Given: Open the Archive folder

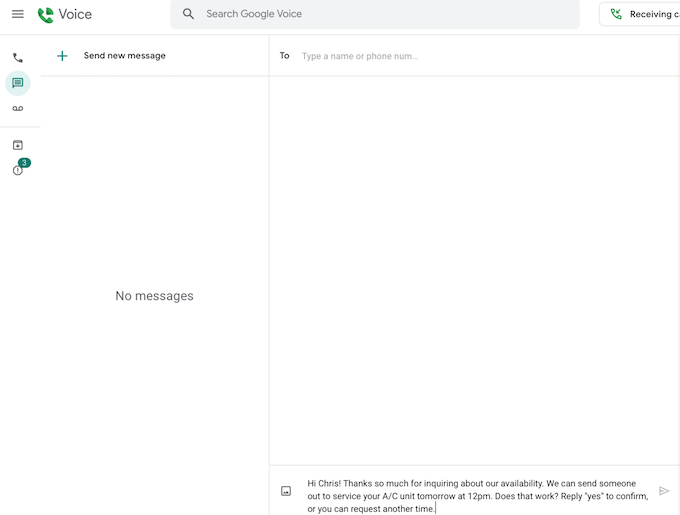Looking at the screenshot, I should tap(17, 145).
